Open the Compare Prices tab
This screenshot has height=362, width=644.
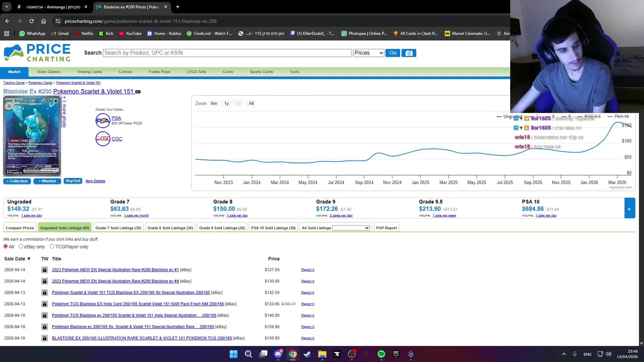pos(20,228)
